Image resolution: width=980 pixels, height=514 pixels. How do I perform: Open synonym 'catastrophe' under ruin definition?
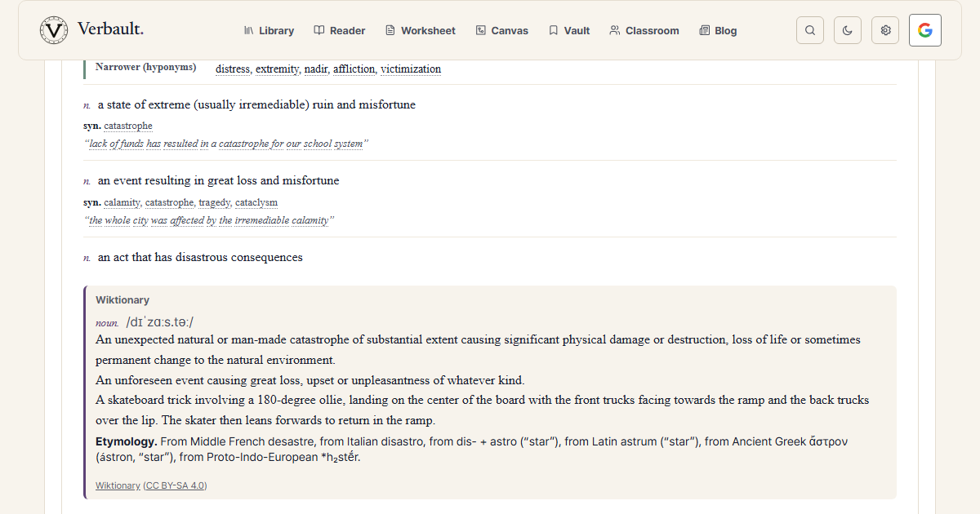point(128,126)
